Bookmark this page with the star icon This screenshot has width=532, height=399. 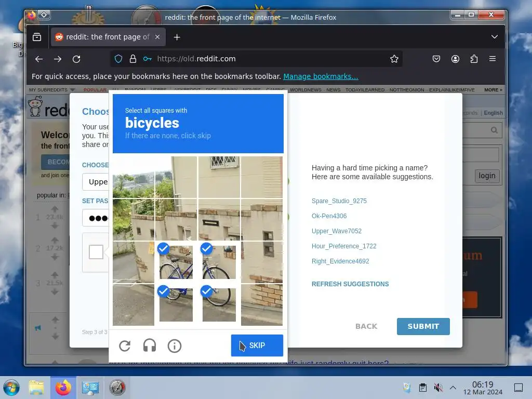(x=394, y=59)
